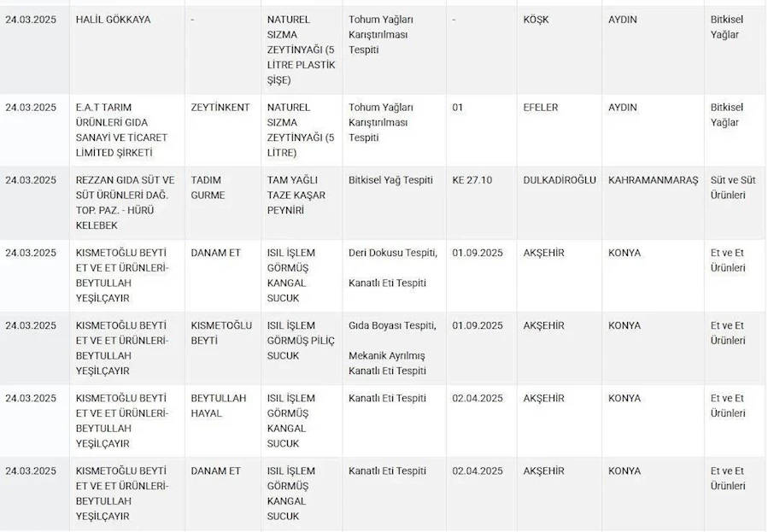Screen dimensions: 768x532
Task: Select the KE 27.10 batch number cell
Action: pyautogui.click(x=472, y=180)
